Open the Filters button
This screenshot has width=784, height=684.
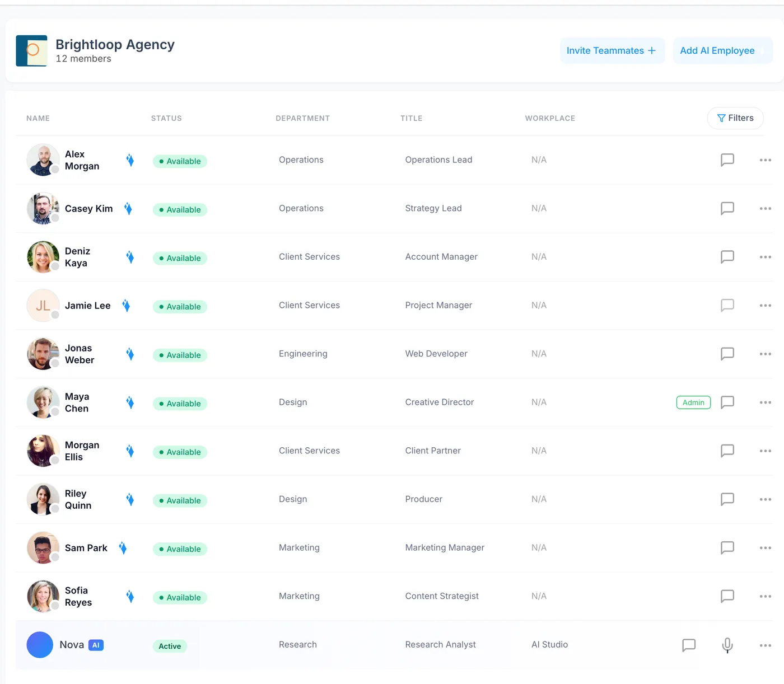735,118
